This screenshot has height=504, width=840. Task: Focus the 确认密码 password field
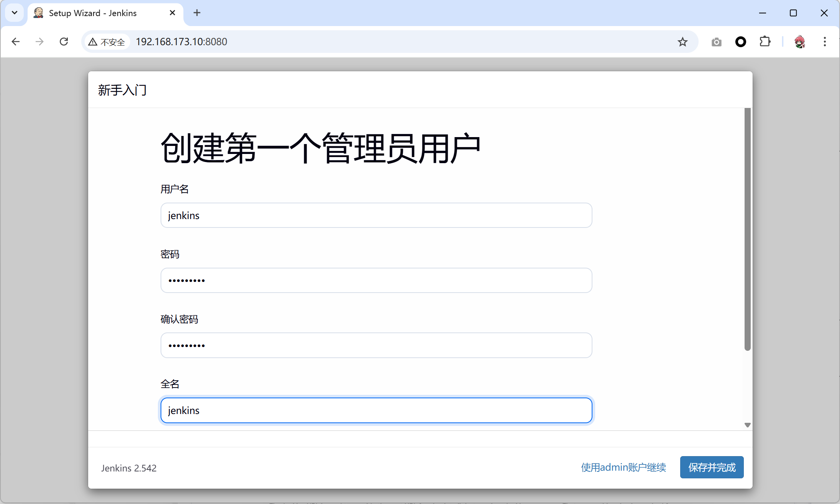[x=376, y=345]
